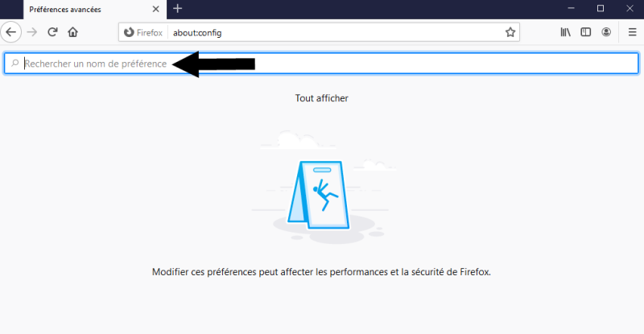Click the Tout afficher link

coord(321,98)
